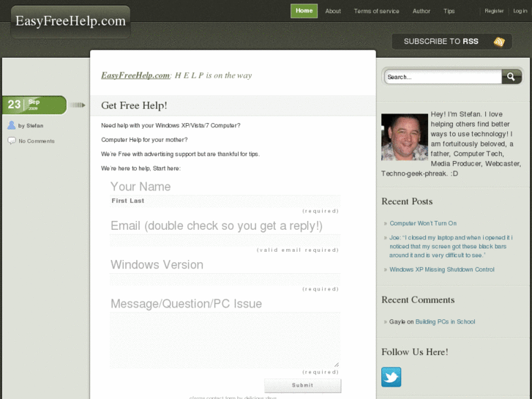Click the Your Name input field
This screenshot has width=532, height=399.
coord(225,201)
